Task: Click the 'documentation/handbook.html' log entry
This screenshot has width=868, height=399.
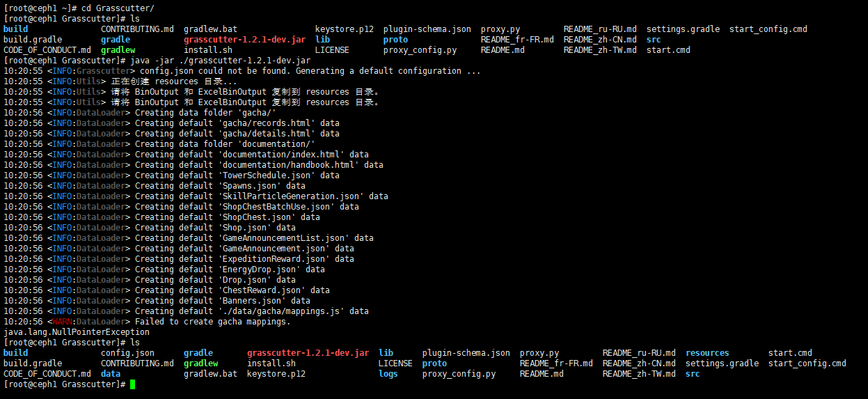Action: [290, 165]
